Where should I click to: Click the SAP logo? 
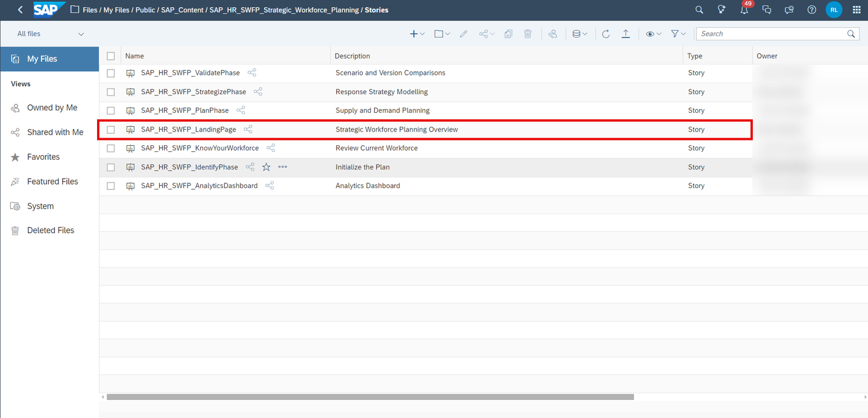pyautogui.click(x=48, y=10)
